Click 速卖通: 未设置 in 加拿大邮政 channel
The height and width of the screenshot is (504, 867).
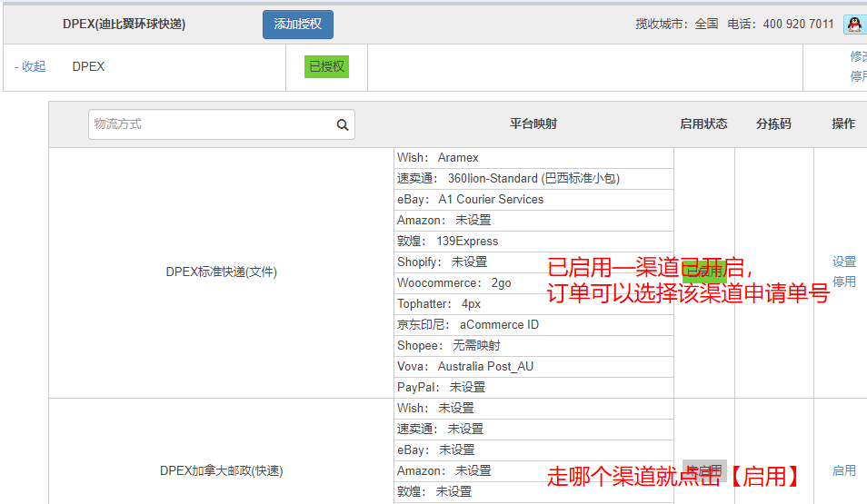(x=533, y=430)
